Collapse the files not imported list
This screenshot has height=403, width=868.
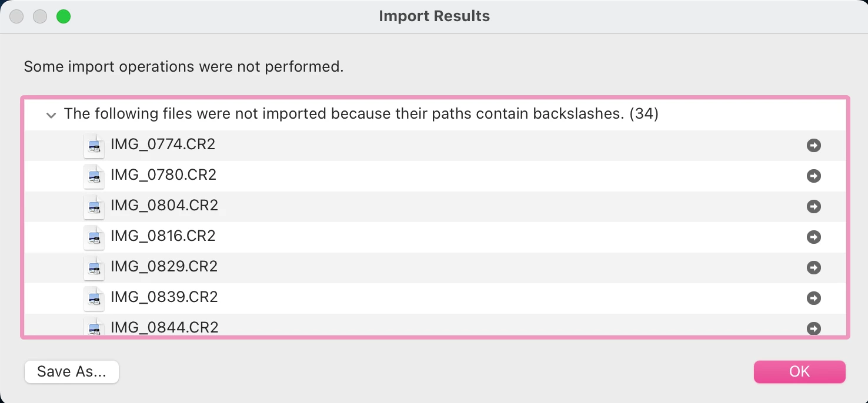(51, 115)
